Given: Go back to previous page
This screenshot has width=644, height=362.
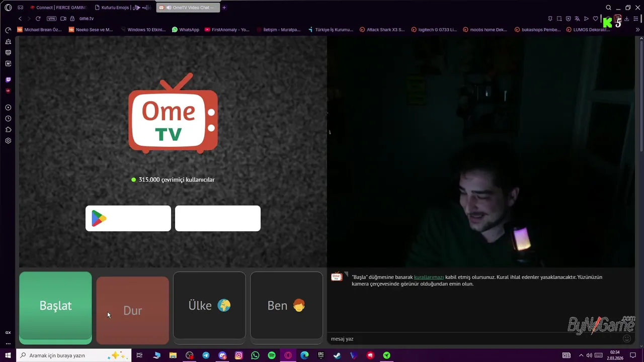Looking at the screenshot, I should click(20, 19).
